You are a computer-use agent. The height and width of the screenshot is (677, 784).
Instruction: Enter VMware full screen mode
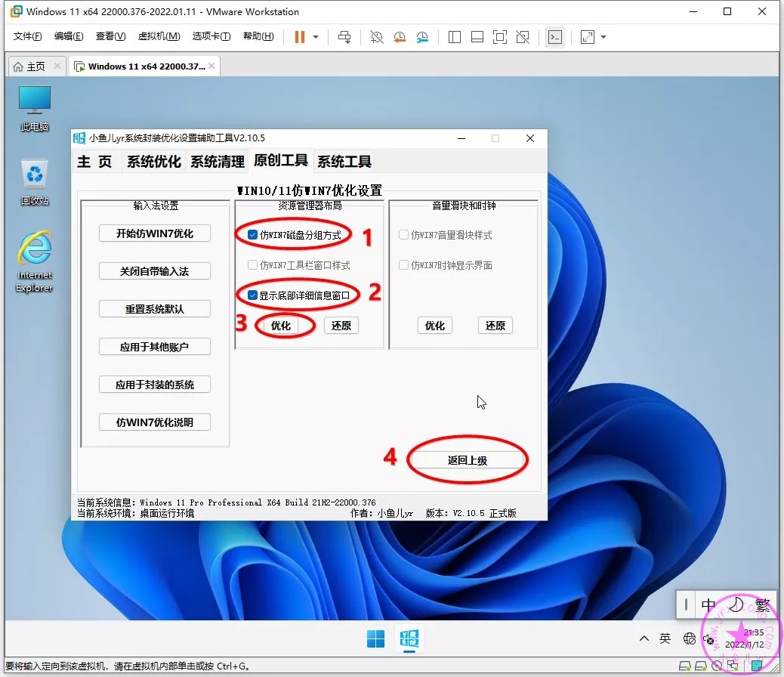499,37
